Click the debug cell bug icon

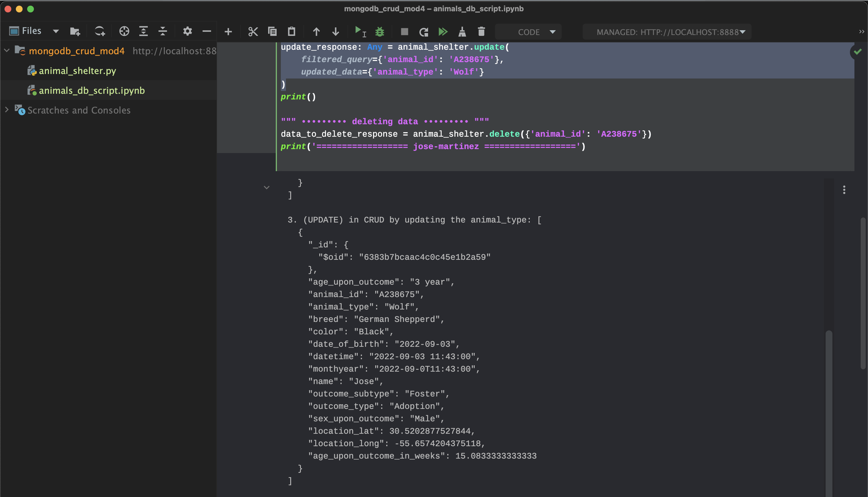point(380,32)
